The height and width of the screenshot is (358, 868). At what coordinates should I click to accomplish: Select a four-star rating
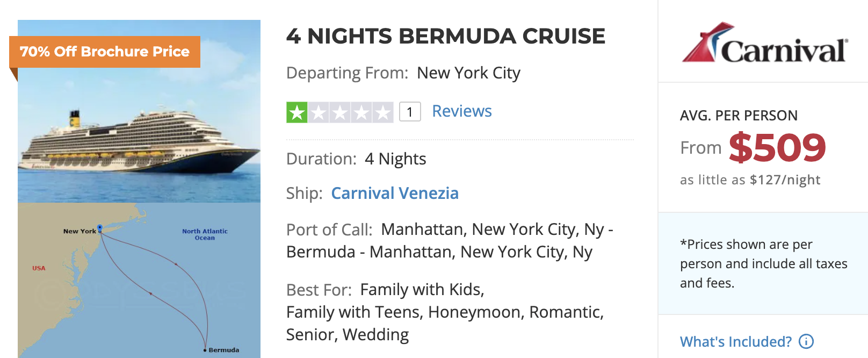pos(362,113)
